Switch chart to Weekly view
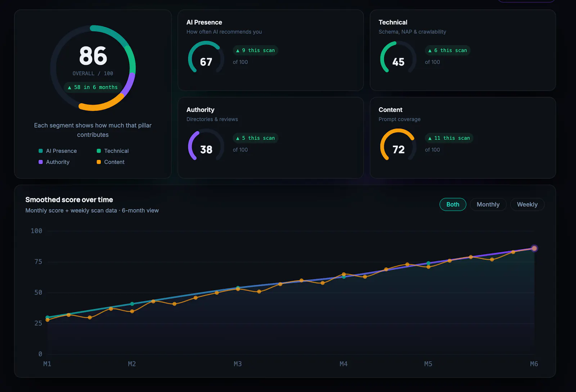This screenshot has width=576, height=392. click(x=527, y=204)
